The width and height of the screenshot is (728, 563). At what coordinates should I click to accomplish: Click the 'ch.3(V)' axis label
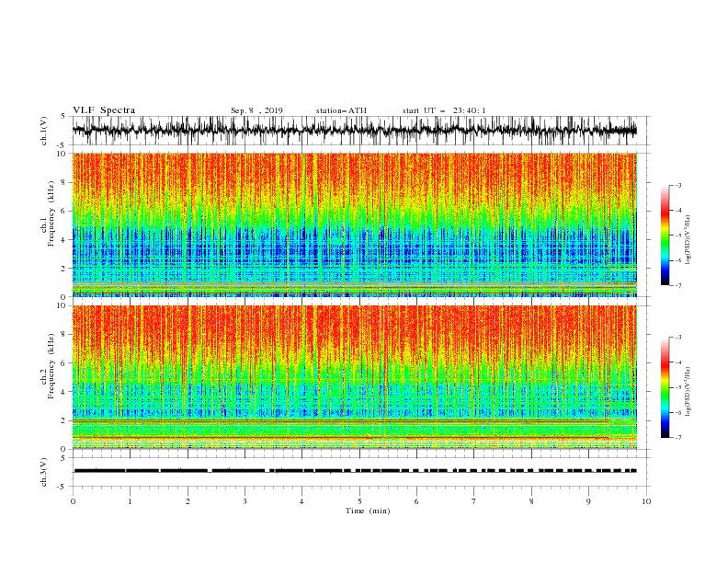pos(44,472)
